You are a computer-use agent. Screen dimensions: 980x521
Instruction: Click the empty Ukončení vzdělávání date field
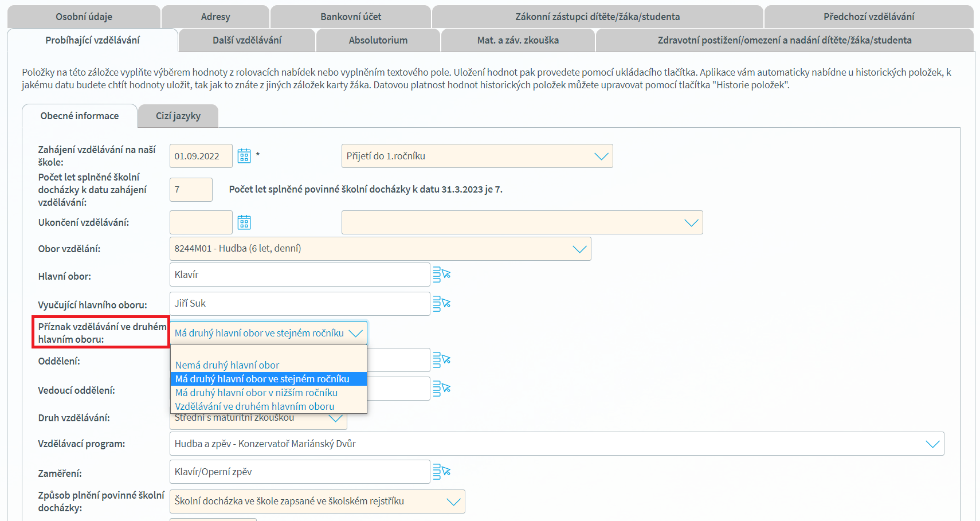201,222
